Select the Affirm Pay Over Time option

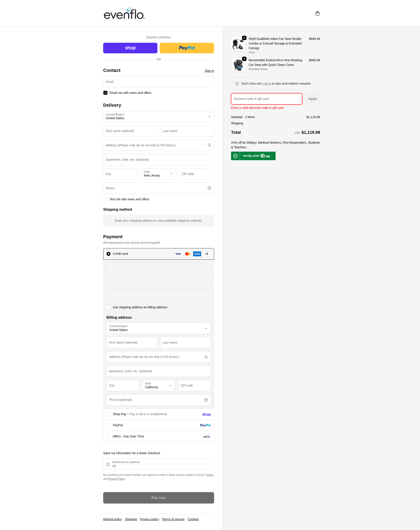coord(108,437)
